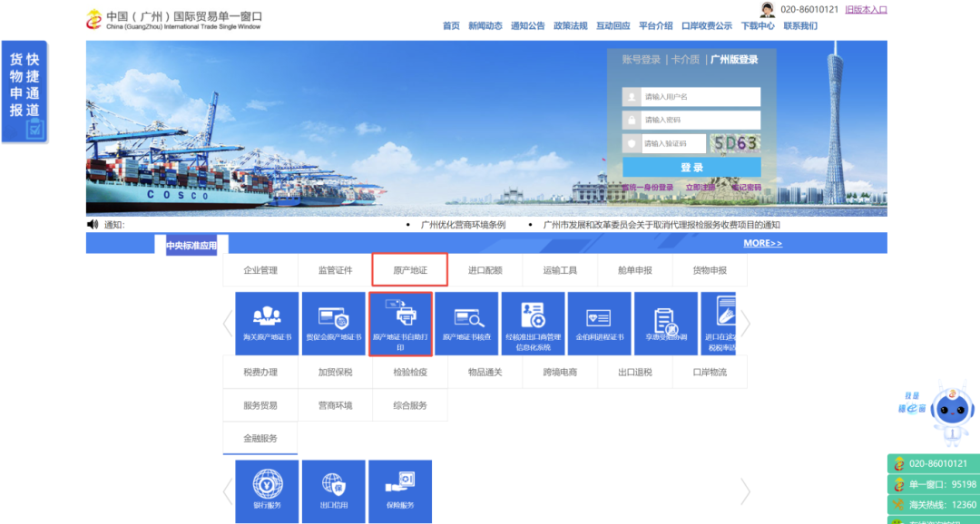This screenshot has height=524, width=980.
Task: Open 海关原产地证书 tile
Action: (x=267, y=324)
